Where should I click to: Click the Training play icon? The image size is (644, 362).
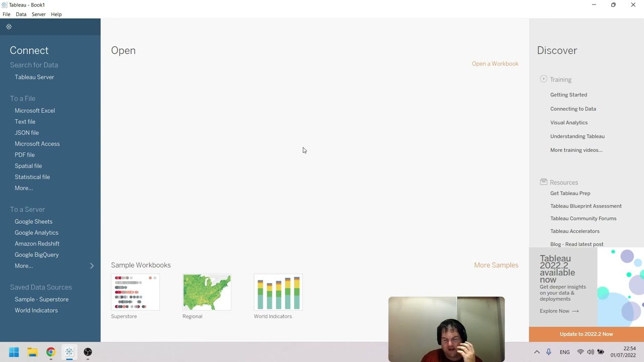tap(543, 79)
